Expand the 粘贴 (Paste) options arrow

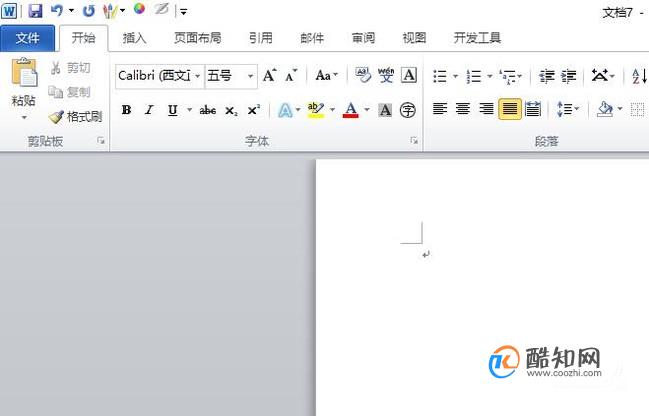click(24, 118)
